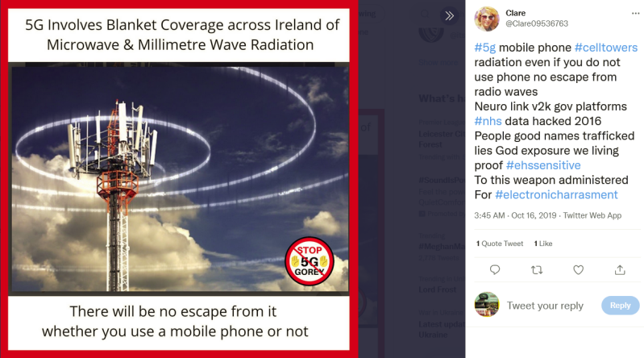The image size is (644, 358).
Task: Open the #electronicharrasment hashtag
Action: tap(556, 195)
